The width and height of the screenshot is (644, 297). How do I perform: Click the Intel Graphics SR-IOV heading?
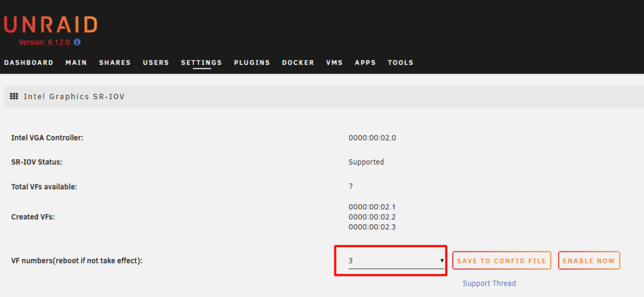pyautogui.click(x=74, y=97)
